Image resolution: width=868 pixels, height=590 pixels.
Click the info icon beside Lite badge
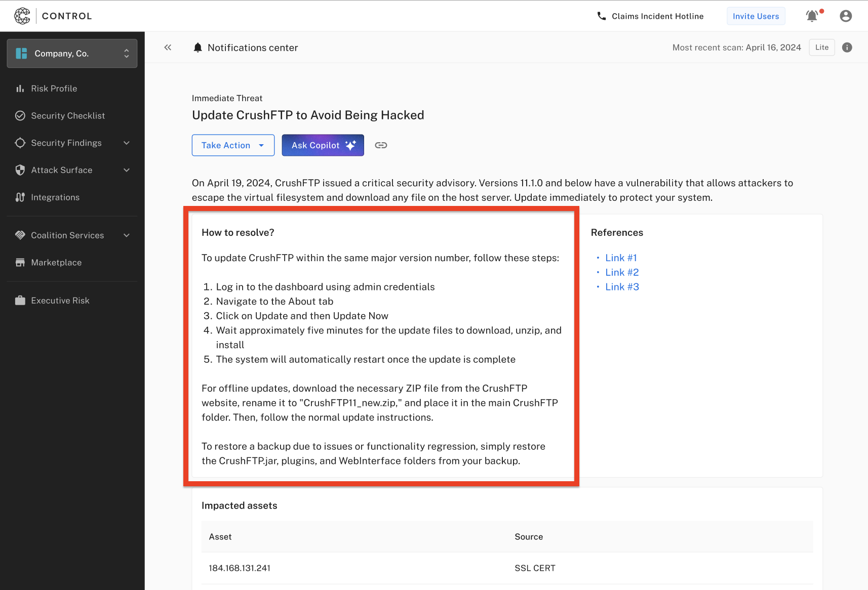847,48
